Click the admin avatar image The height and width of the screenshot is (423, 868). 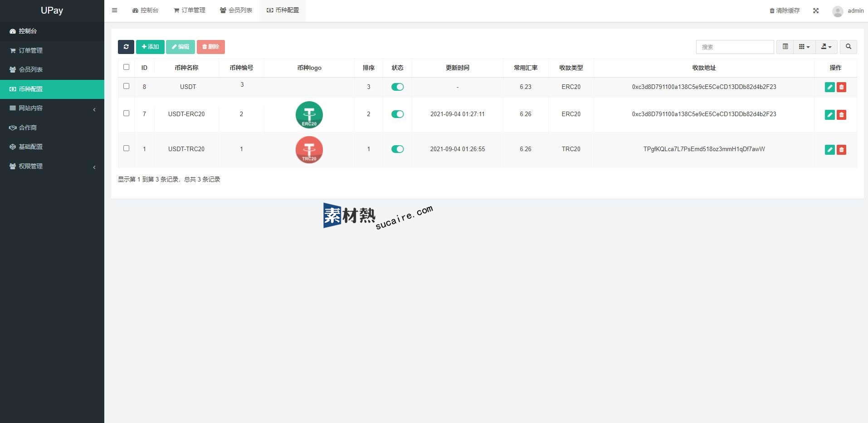coord(838,11)
